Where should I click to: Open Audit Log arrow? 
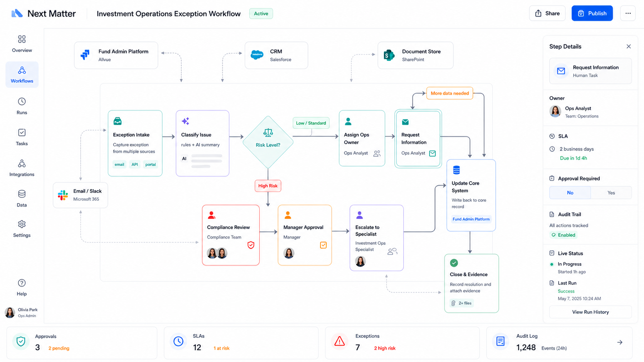tap(620, 342)
